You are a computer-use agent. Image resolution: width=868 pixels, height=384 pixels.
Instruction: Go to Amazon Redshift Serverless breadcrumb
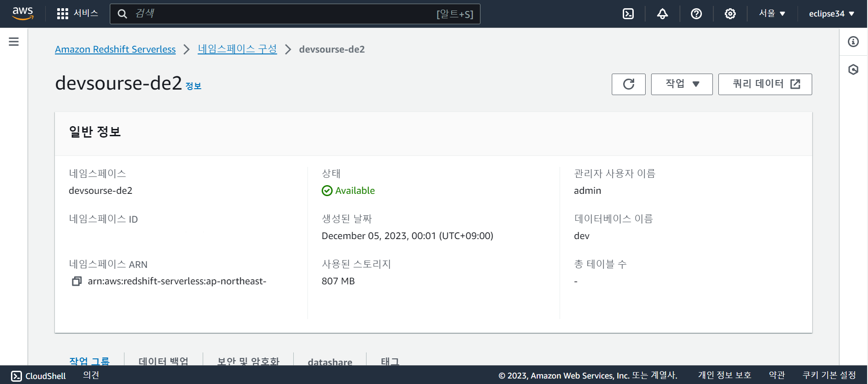tap(115, 49)
